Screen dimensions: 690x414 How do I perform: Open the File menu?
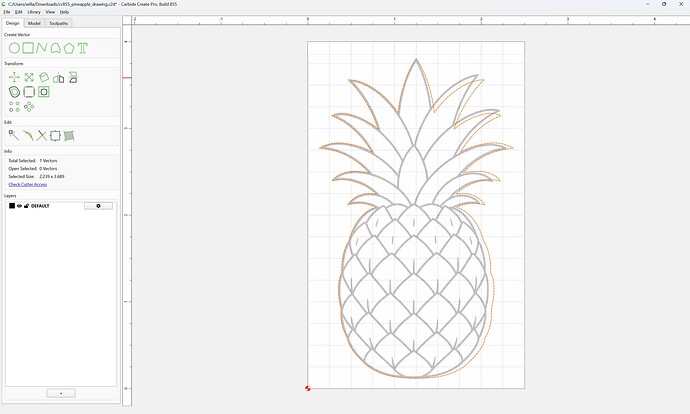[x=7, y=12]
